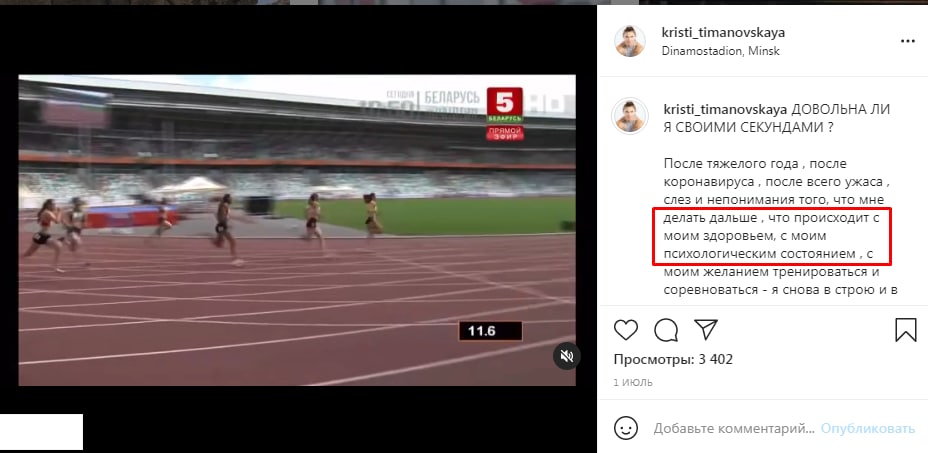Click the Просмотры: 3 402 view count
This screenshot has height=453, width=928.
click(673, 359)
